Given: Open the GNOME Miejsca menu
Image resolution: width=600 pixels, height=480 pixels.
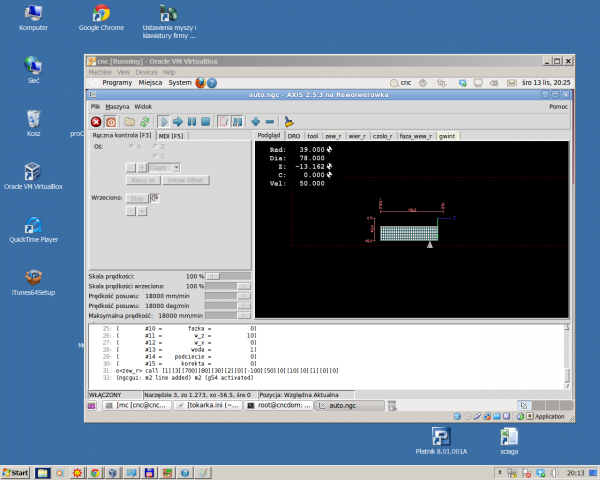Looking at the screenshot, I should click(150, 83).
